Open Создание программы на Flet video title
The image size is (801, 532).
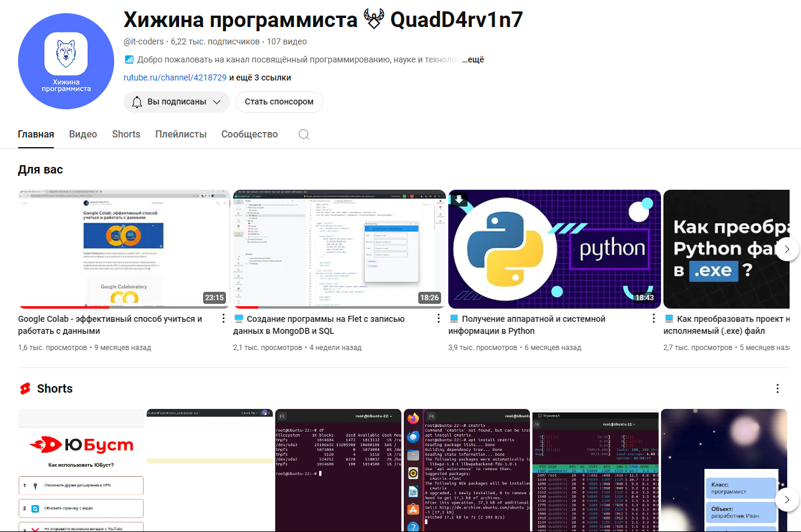pos(319,325)
